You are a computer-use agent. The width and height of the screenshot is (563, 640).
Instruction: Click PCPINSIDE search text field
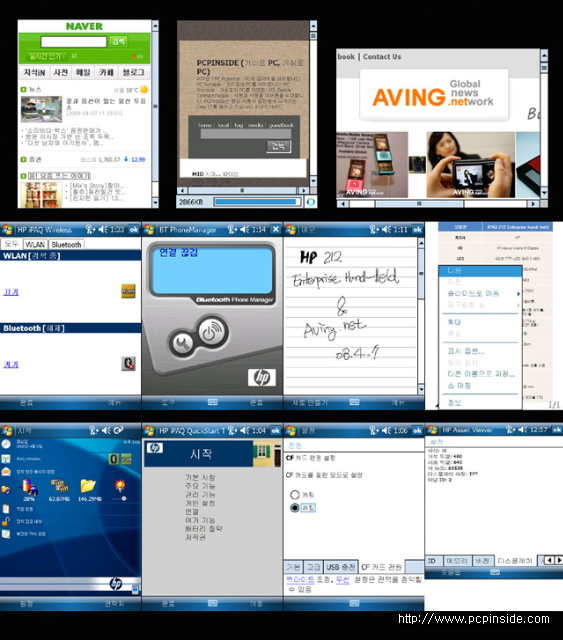[245, 134]
